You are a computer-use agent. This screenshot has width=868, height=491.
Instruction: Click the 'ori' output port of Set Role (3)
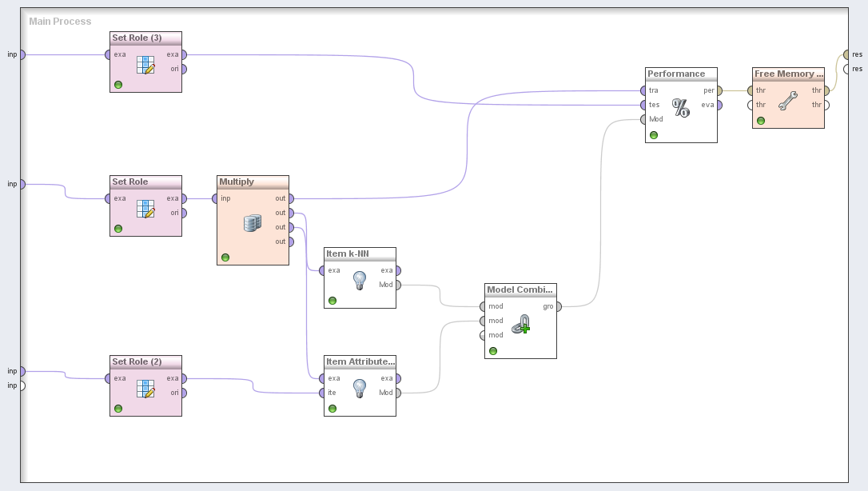pos(184,69)
